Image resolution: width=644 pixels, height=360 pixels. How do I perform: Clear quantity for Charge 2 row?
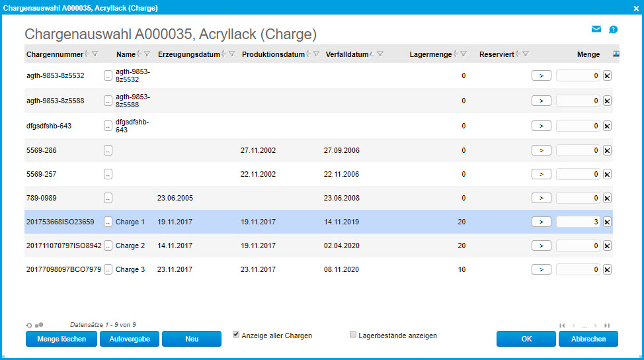607,246
